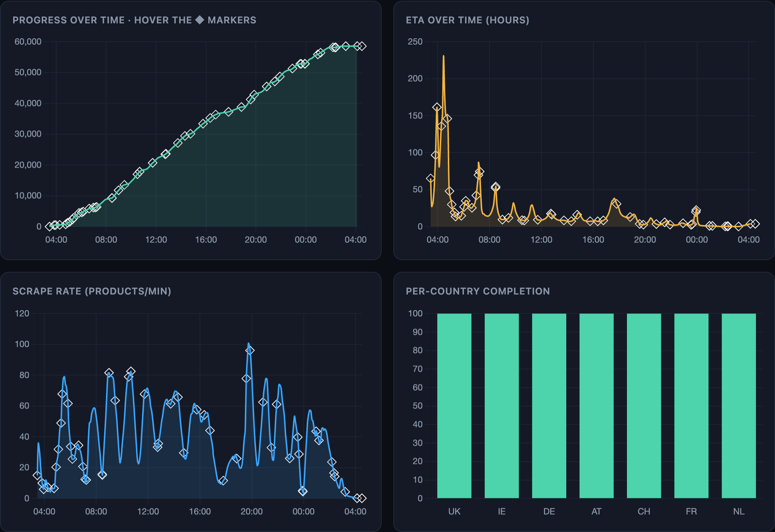This screenshot has width=775, height=532.
Task: Click the 30,000 label on progress chart
Action: click(x=28, y=134)
